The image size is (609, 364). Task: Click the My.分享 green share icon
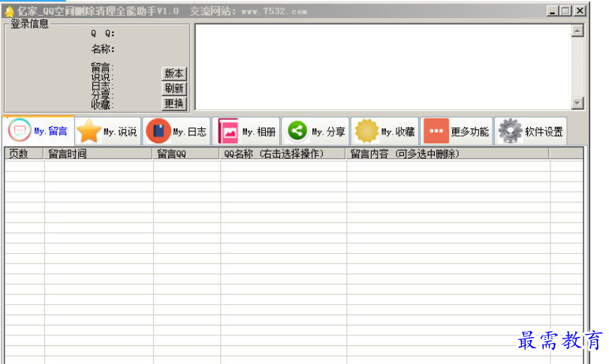click(297, 131)
